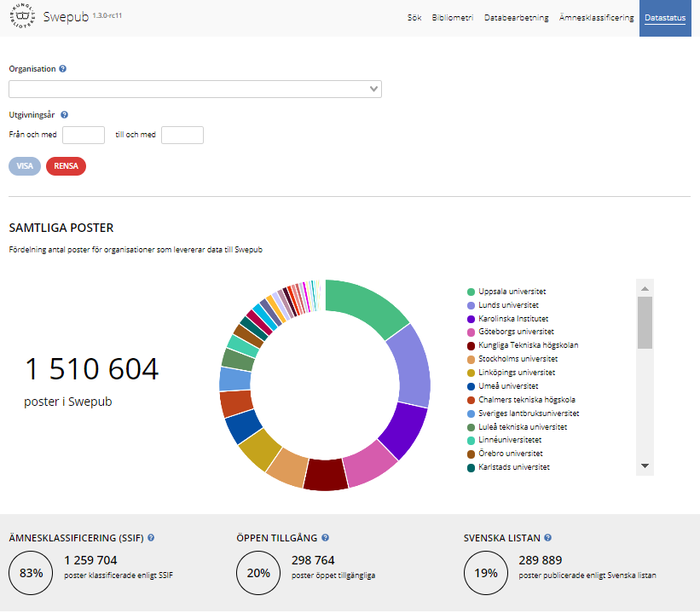Click the 19% Svenska listan circle
This screenshot has width=700, height=613.
point(486,573)
